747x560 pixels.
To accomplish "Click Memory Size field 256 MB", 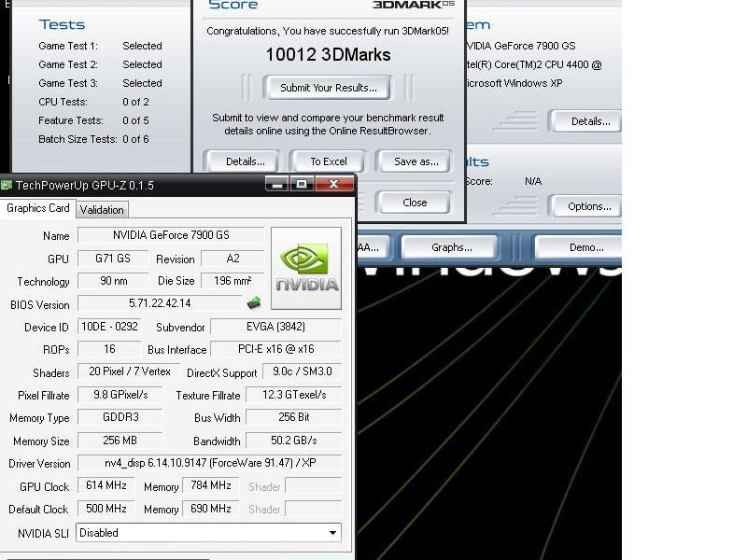I will [x=120, y=441].
